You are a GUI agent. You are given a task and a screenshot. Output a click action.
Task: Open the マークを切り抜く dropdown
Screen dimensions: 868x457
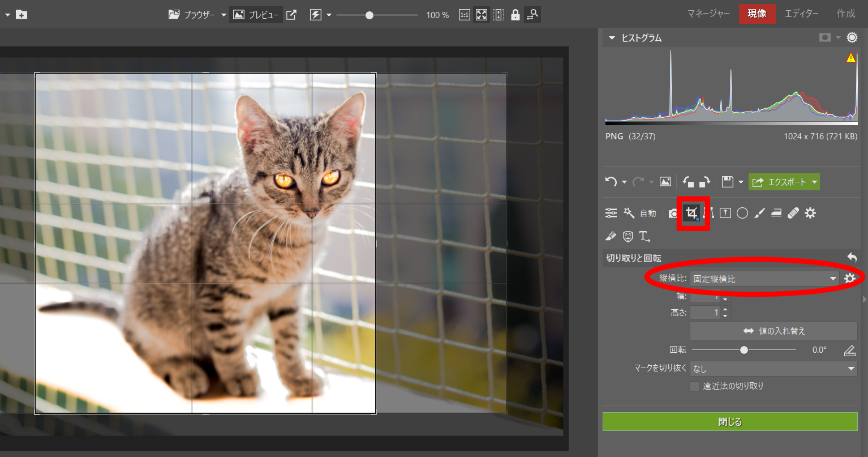pyautogui.click(x=774, y=369)
